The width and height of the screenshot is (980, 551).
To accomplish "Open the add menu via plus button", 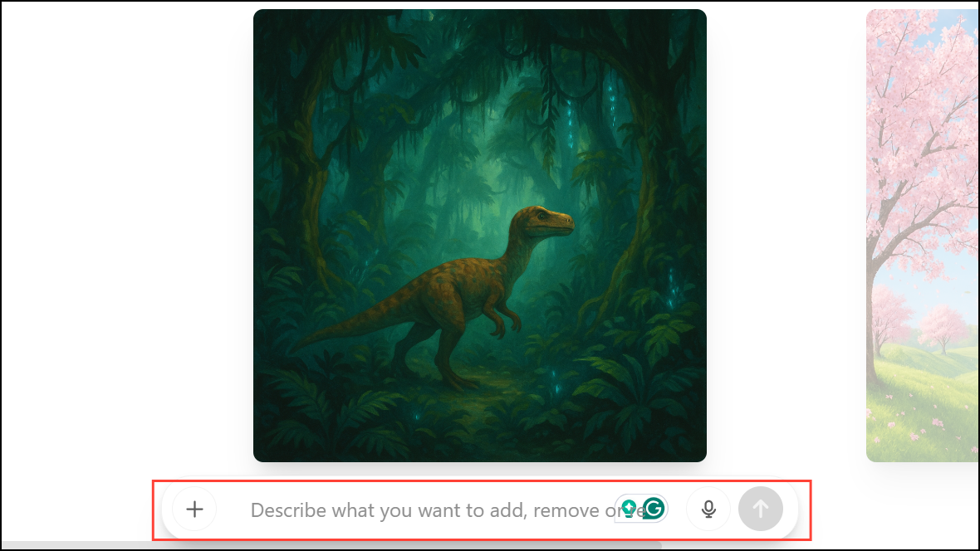I will [195, 510].
